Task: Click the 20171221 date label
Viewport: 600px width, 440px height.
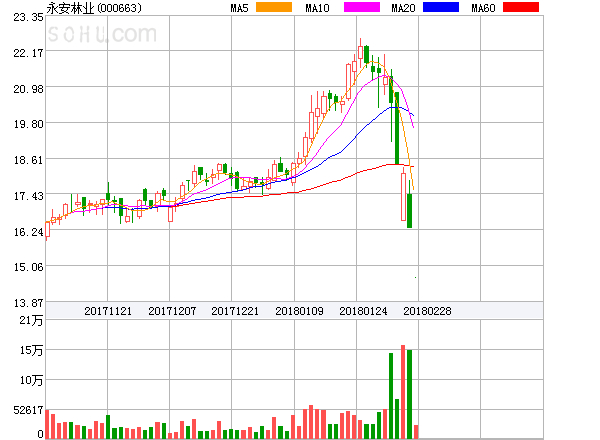Action: point(235,311)
